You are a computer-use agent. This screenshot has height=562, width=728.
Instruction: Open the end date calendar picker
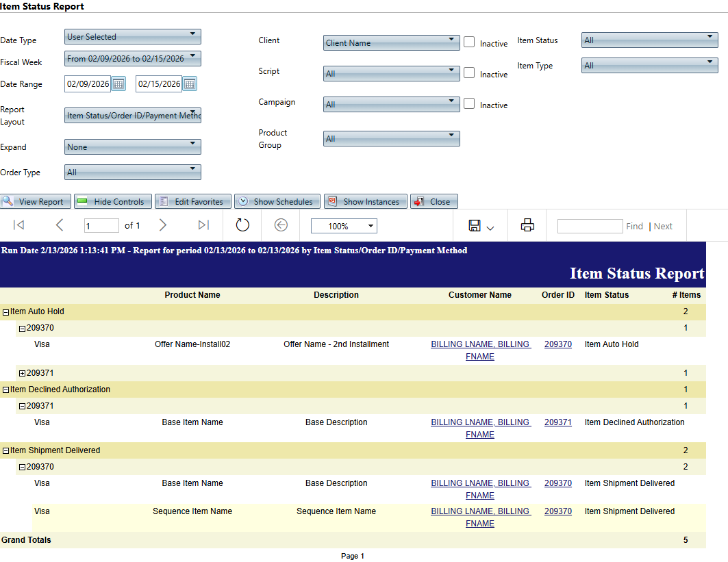click(190, 84)
